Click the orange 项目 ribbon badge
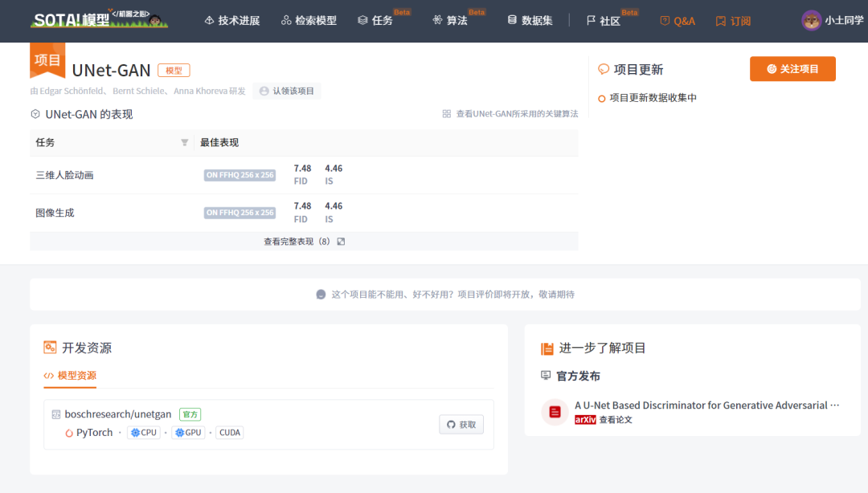The height and width of the screenshot is (493, 868). pyautogui.click(x=47, y=59)
